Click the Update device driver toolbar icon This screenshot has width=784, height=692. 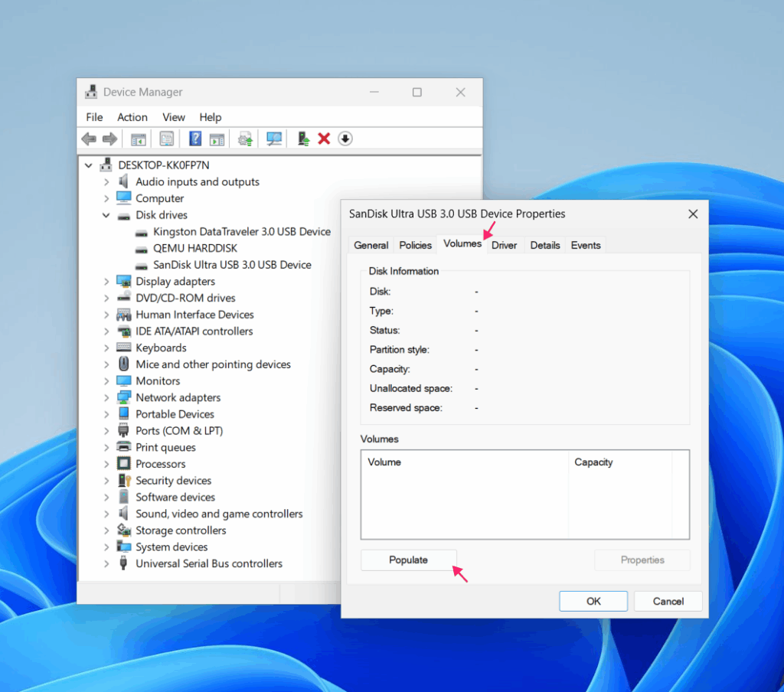[245, 139]
